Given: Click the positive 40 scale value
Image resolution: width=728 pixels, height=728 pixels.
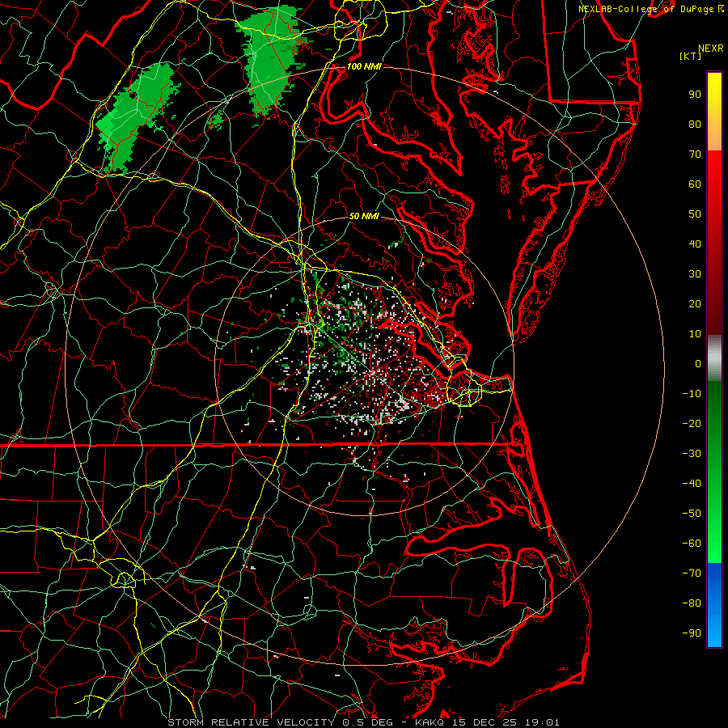Looking at the screenshot, I should (695, 243).
